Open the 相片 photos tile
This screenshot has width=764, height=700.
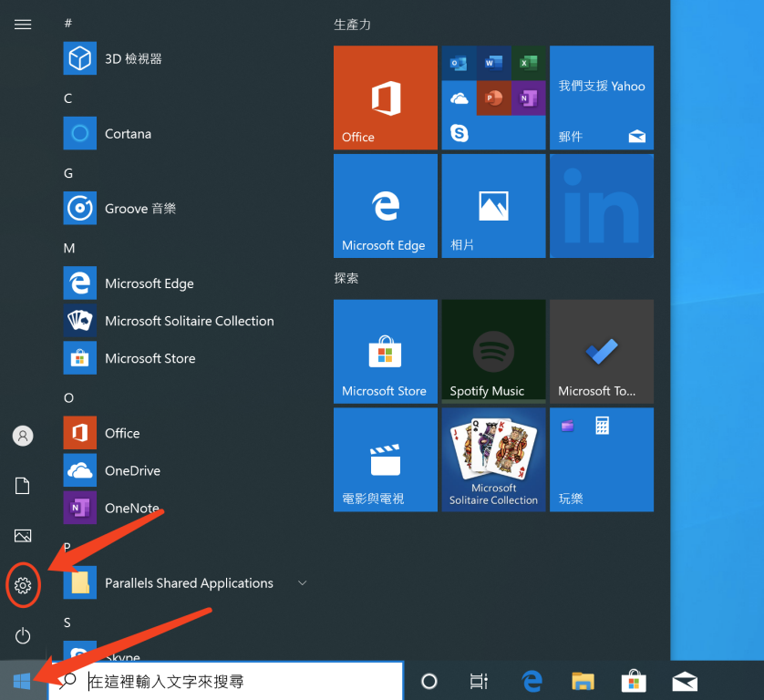[x=493, y=205]
